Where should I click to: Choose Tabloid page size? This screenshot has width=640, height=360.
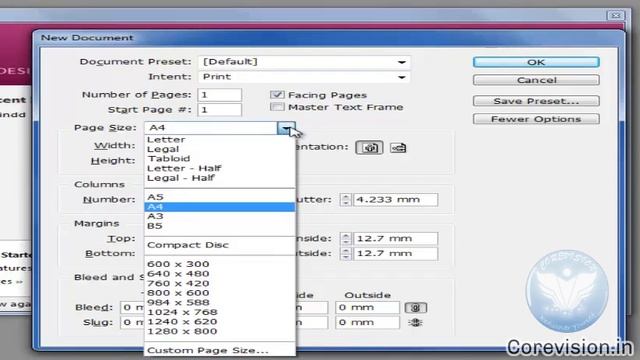click(x=220, y=159)
